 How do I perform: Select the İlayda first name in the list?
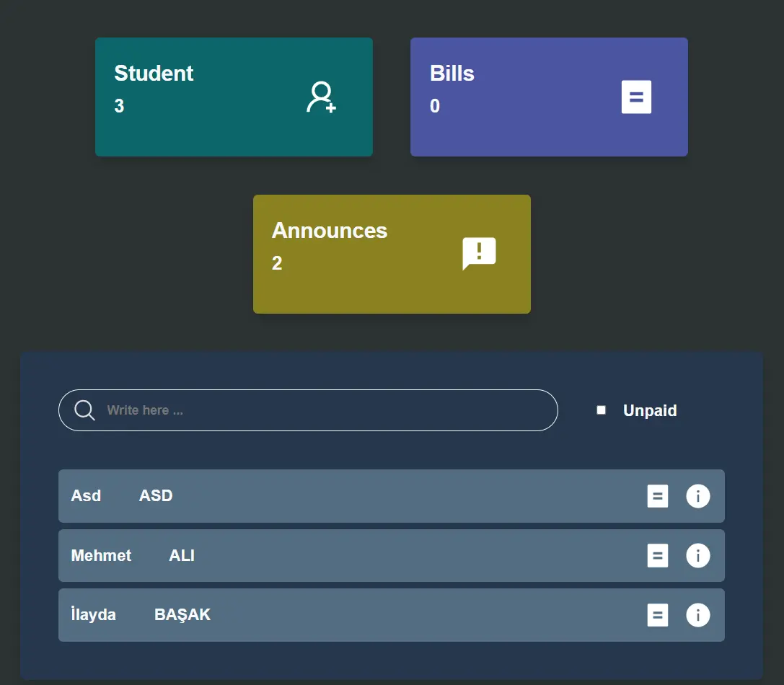pos(93,615)
